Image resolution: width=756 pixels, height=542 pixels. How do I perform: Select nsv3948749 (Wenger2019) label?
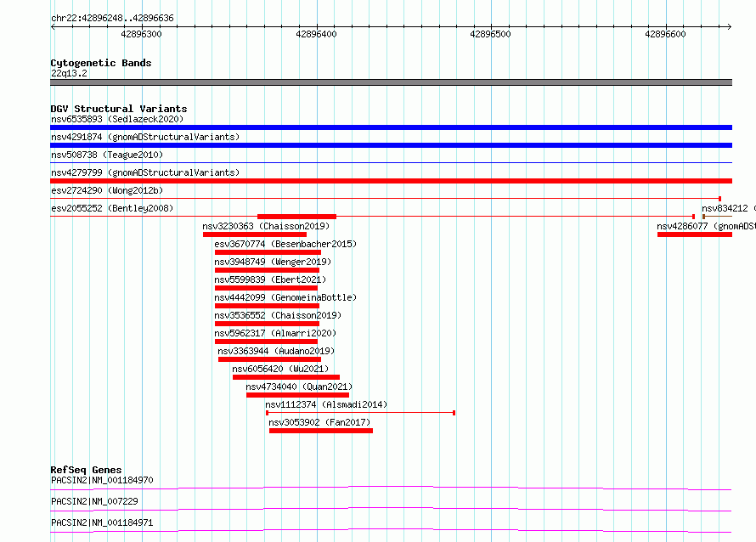coord(273,262)
